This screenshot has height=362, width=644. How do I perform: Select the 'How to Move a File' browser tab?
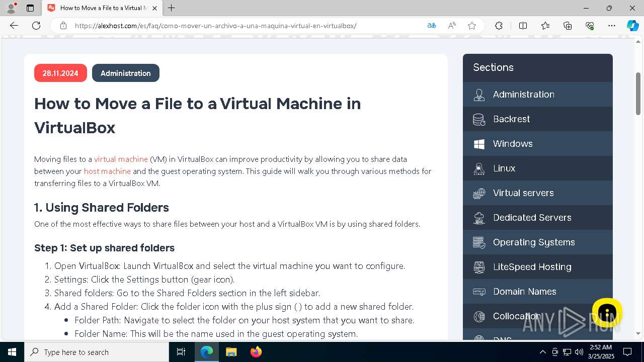[x=102, y=8]
